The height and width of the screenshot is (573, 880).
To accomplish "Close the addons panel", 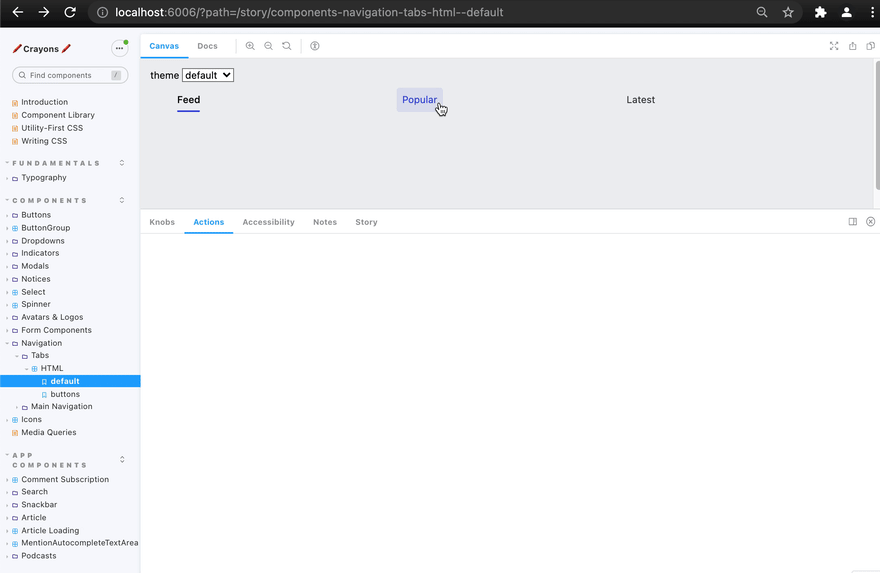I will coord(870,222).
